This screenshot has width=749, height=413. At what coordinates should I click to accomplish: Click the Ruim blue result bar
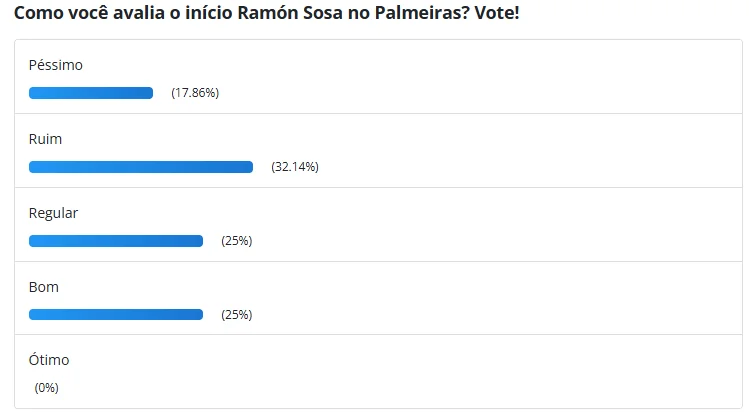141,167
